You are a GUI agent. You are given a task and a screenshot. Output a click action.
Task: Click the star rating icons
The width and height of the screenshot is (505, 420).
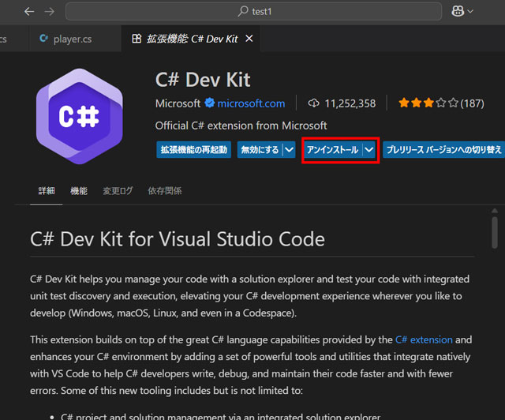[428, 103]
